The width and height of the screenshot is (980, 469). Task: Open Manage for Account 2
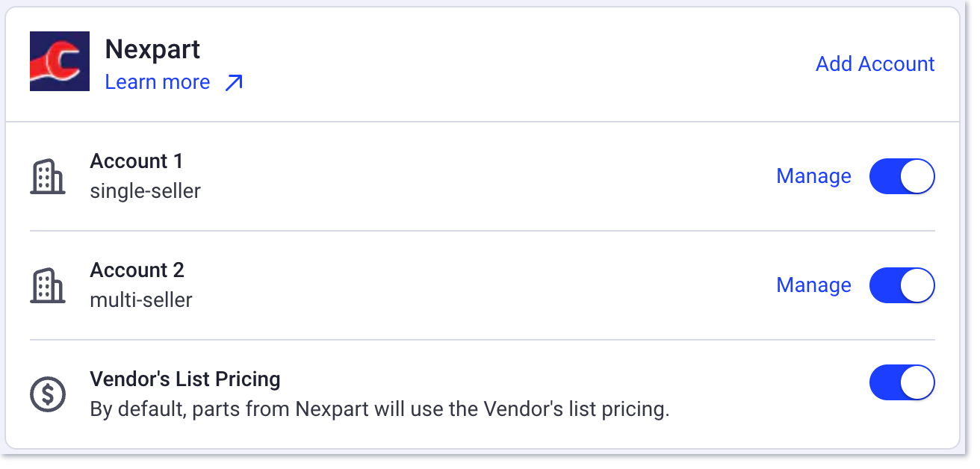tap(813, 285)
